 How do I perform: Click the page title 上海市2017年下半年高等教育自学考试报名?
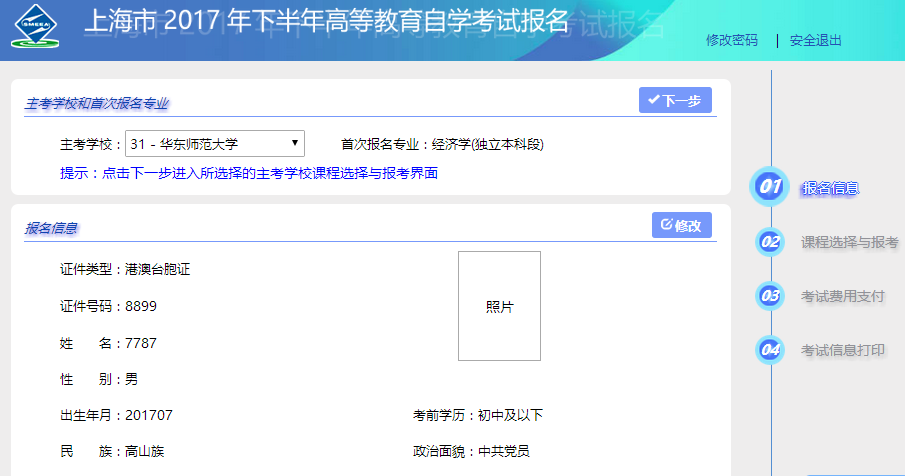[325, 24]
